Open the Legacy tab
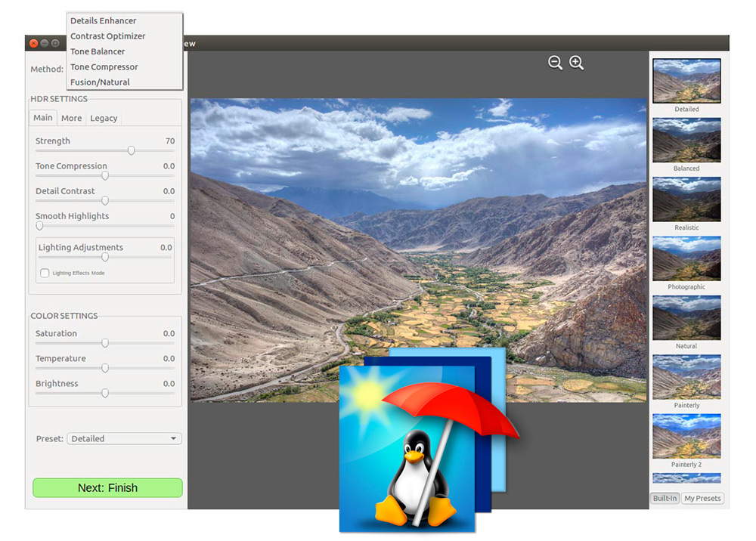Viewport: 756px width, 541px height. tap(104, 118)
